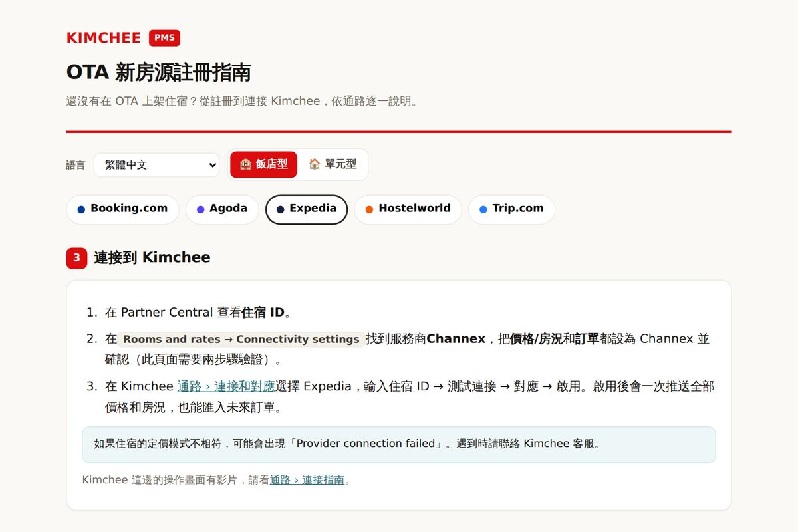The image size is (798, 532).
Task: Click the blue dot beside Trip.com
Action: (483, 209)
